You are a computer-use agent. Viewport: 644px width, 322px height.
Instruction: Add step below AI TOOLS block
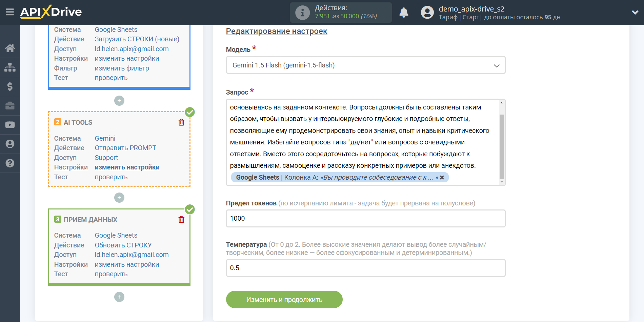119,198
